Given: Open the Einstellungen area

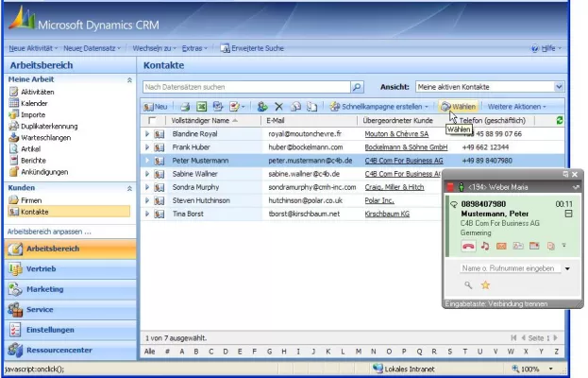Looking at the screenshot, I should pyautogui.click(x=71, y=330).
